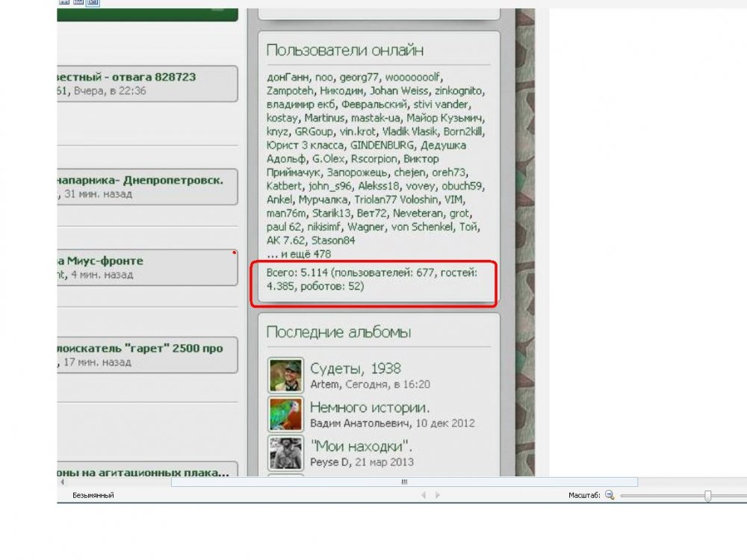This screenshot has width=747, height=560.
Task: Open user Rscorpion's profile
Action: pyautogui.click(x=373, y=158)
